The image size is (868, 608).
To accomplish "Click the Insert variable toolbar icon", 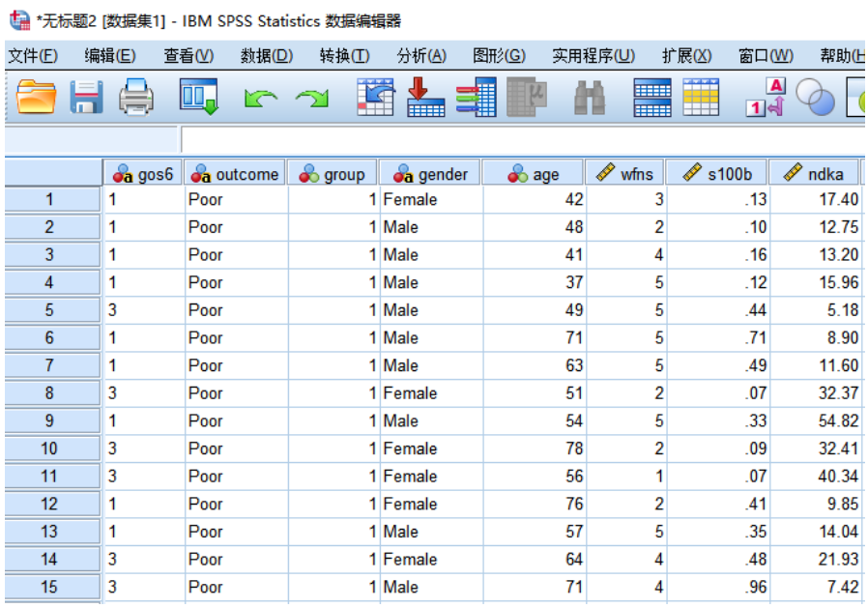I will pos(702,98).
